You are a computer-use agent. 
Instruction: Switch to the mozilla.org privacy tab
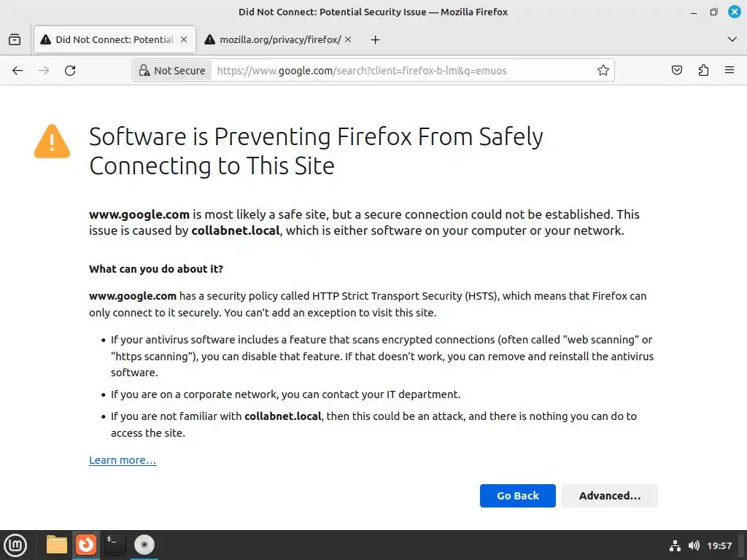[x=274, y=39]
